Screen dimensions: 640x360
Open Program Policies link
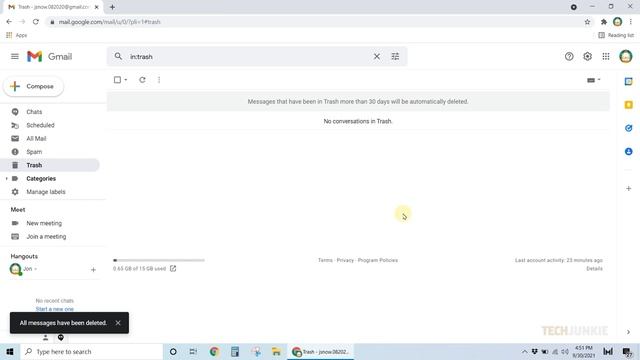pyautogui.click(x=378, y=260)
